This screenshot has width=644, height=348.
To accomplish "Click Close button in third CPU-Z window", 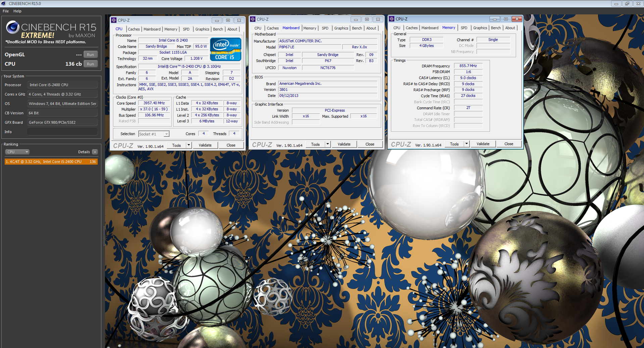I will tap(509, 144).
